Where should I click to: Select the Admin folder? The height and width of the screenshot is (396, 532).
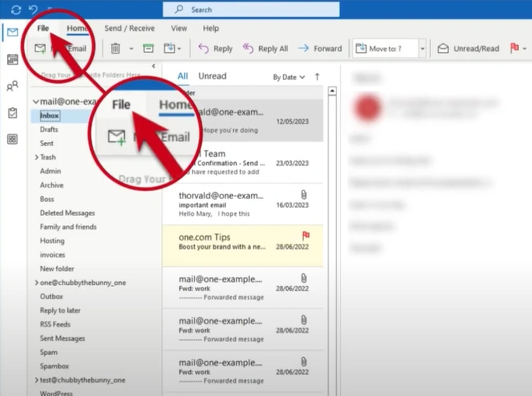point(50,171)
